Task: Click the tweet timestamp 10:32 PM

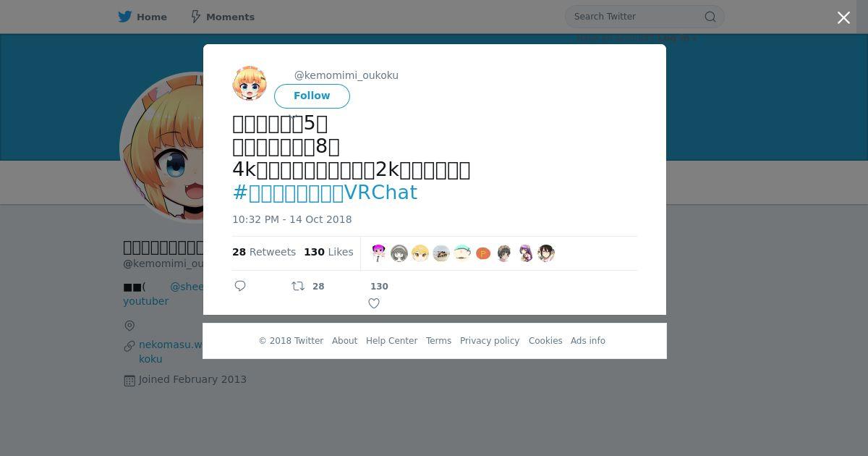Action: coord(292,219)
